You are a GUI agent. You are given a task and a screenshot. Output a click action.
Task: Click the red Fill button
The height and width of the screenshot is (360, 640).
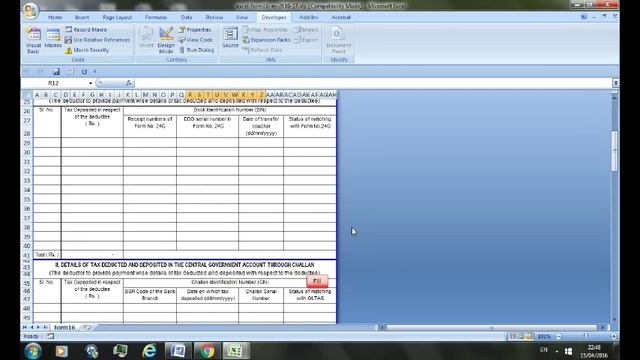click(317, 281)
